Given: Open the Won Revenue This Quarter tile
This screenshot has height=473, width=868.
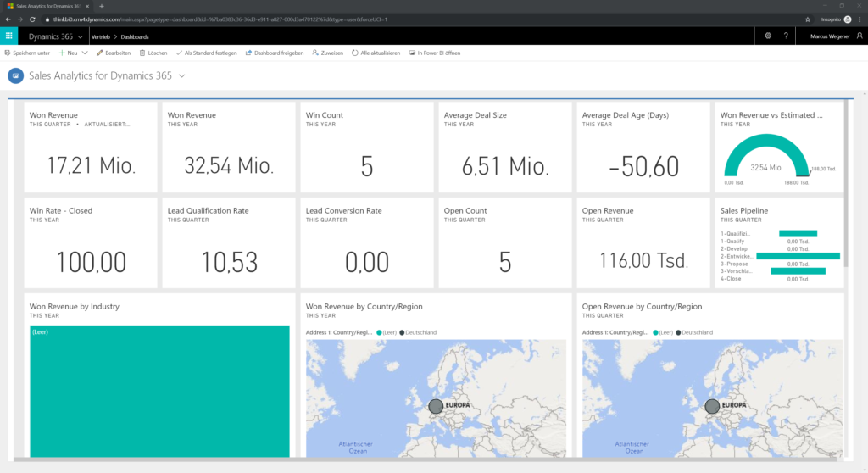Looking at the screenshot, I should coord(91,147).
